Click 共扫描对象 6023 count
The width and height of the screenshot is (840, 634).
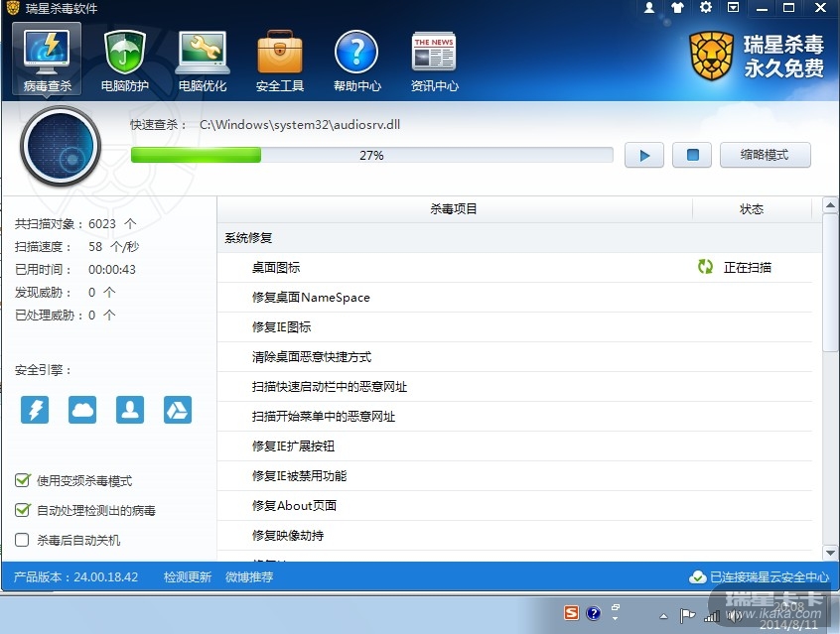[x=75, y=224]
